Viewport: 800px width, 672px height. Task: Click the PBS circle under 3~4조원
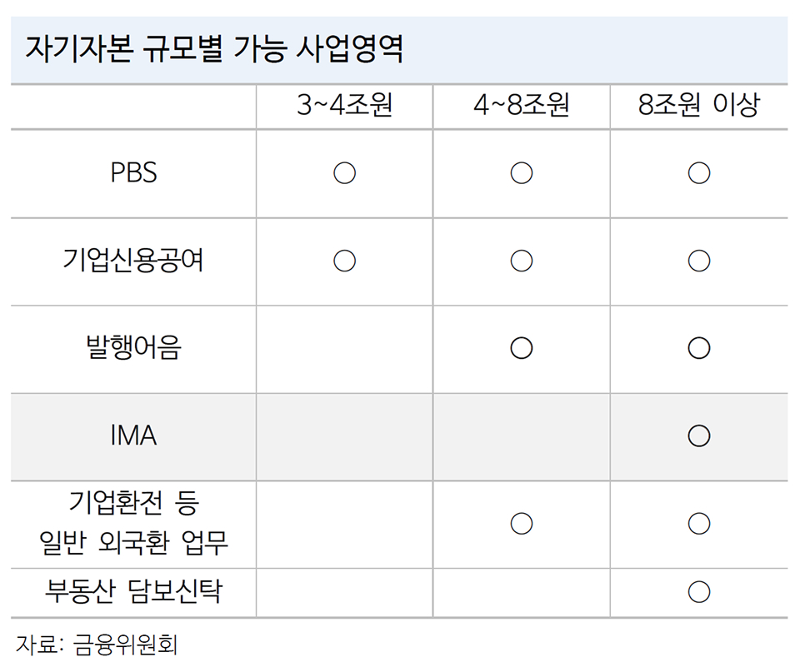[x=344, y=173]
